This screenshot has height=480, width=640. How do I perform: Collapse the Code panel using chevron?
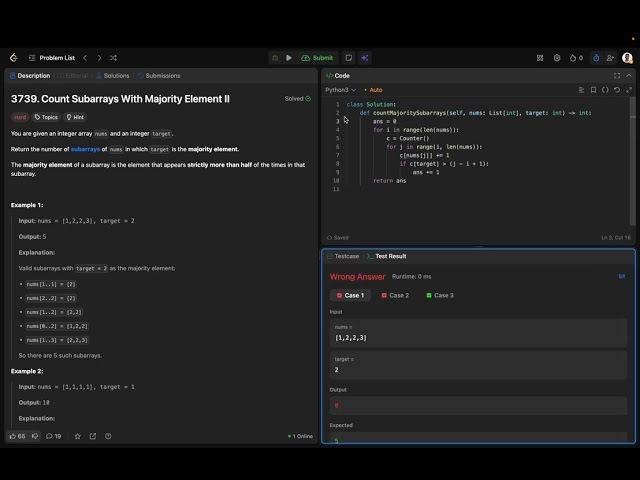629,76
